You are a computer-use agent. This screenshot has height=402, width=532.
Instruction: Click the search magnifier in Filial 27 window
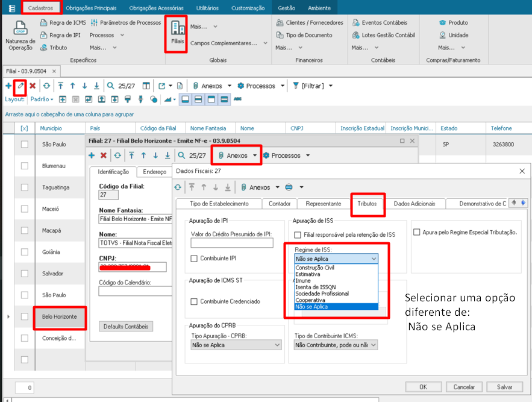181,155
